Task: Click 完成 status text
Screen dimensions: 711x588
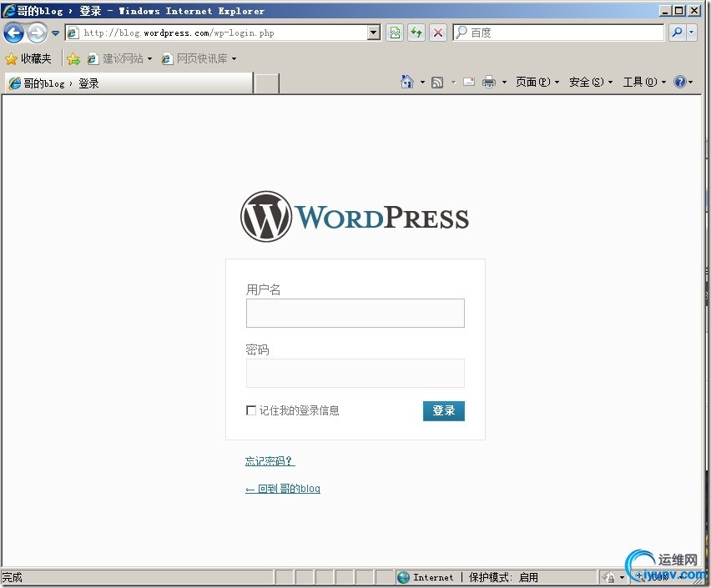Action: tap(13, 577)
